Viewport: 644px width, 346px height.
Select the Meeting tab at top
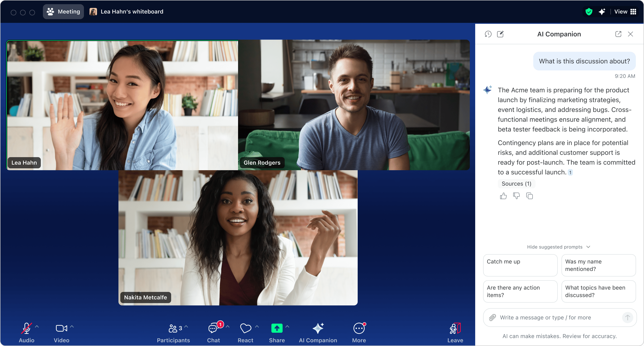pos(63,11)
